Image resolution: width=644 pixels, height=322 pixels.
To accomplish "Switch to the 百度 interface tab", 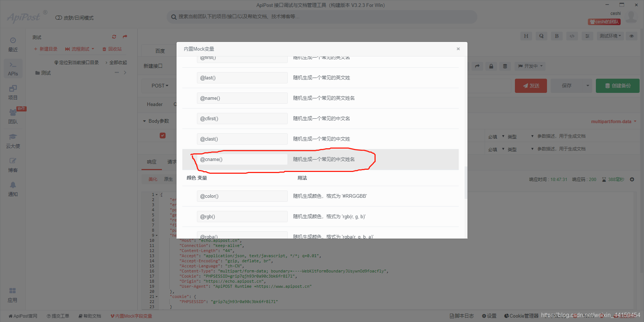I will pos(160,51).
